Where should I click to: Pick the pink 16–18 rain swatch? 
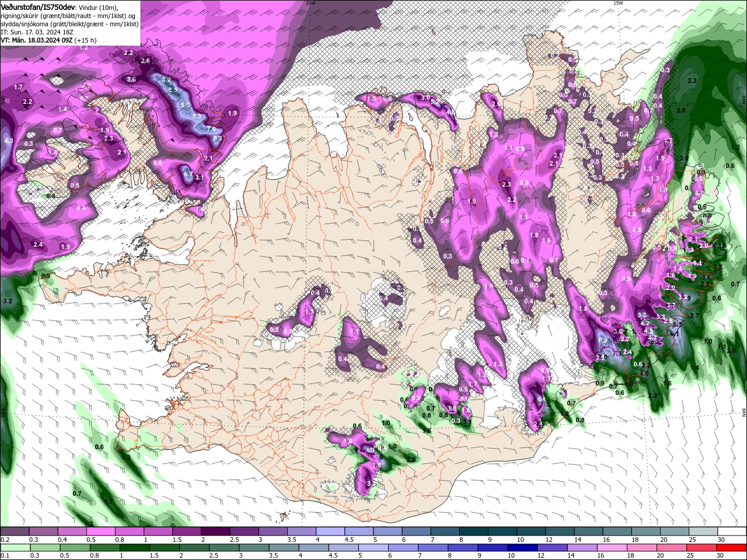[x=612, y=547]
